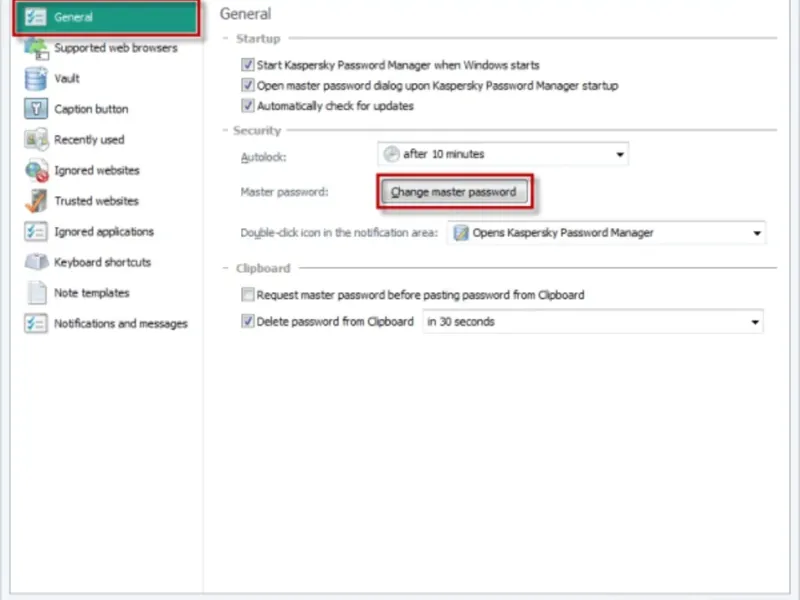Click the Keyboard shortcuts icon
Screen dimensions: 800x600
pos(36,262)
